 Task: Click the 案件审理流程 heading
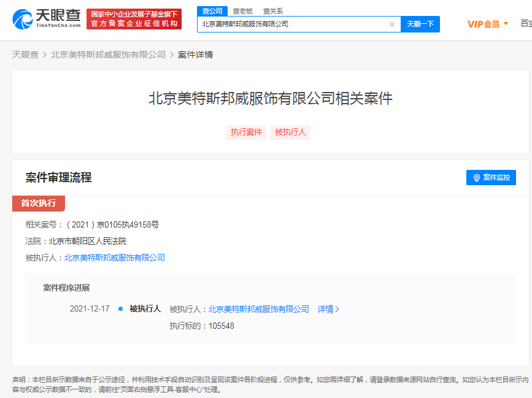pyautogui.click(x=58, y=177)
